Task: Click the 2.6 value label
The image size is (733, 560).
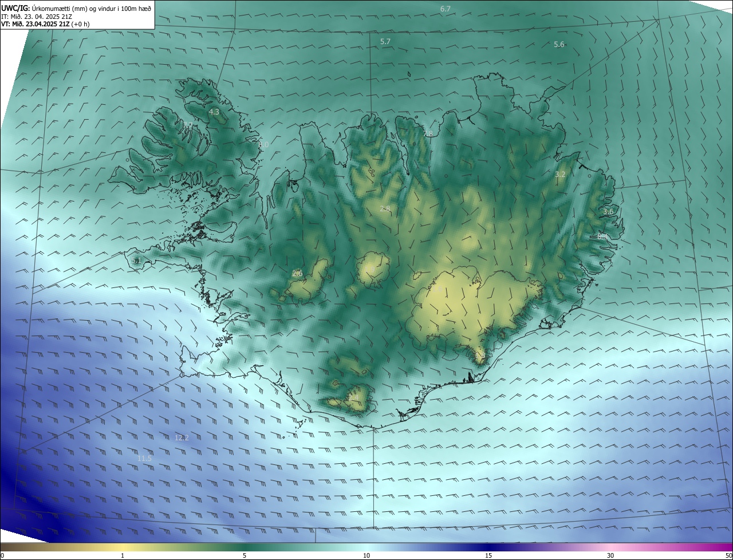Action: point(297,273)
